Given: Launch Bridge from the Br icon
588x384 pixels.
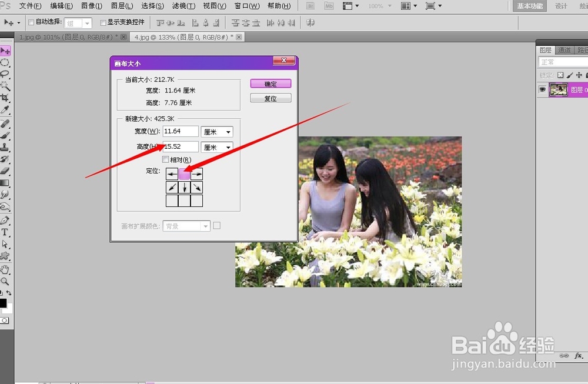Looking at the screenshot, I should point(310,6).
